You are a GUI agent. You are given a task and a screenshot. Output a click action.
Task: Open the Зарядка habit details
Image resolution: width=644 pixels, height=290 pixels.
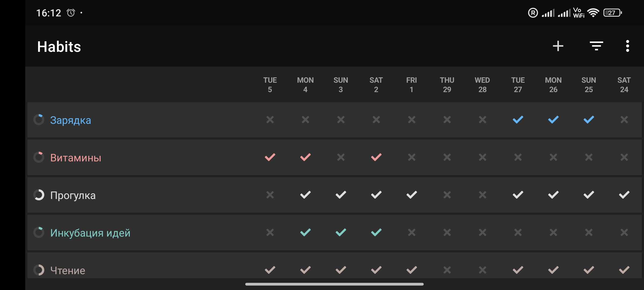click(71, 120)
